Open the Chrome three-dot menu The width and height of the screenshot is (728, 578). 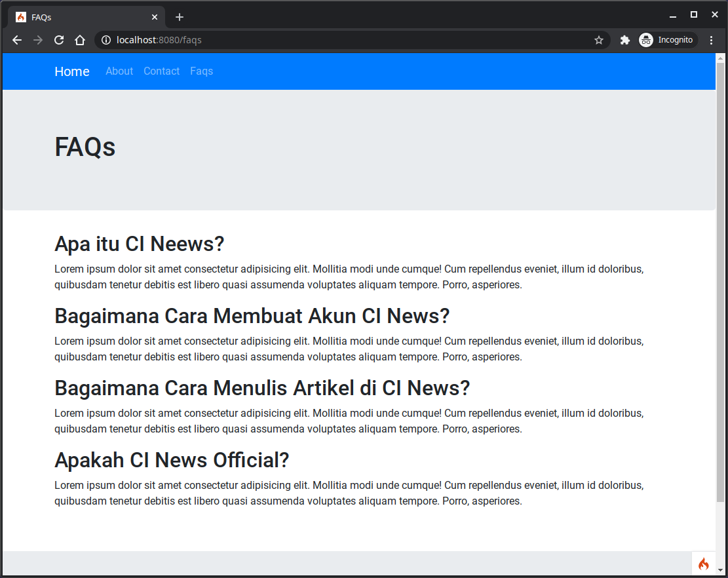pos(712,40)
